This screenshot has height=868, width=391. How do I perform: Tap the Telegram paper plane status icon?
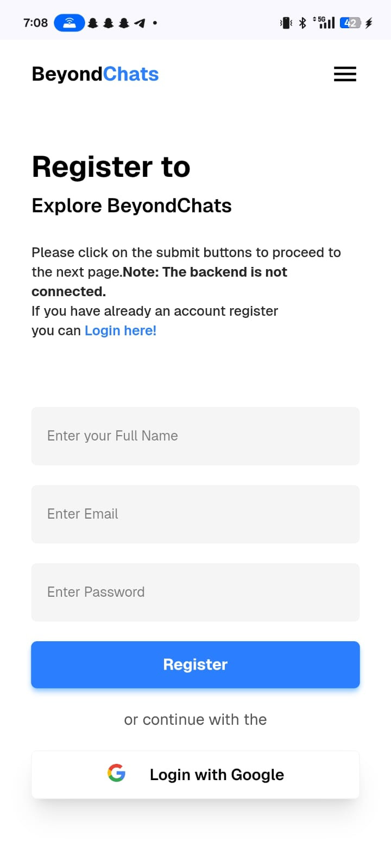(140, 23)
